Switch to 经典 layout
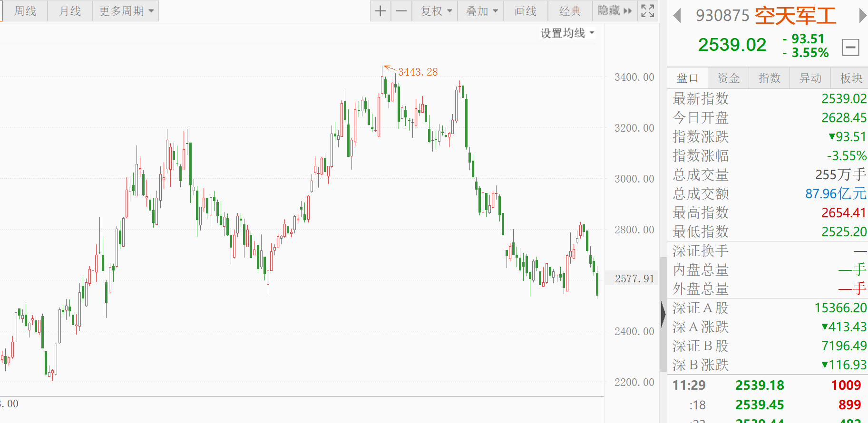 (570, 11)
